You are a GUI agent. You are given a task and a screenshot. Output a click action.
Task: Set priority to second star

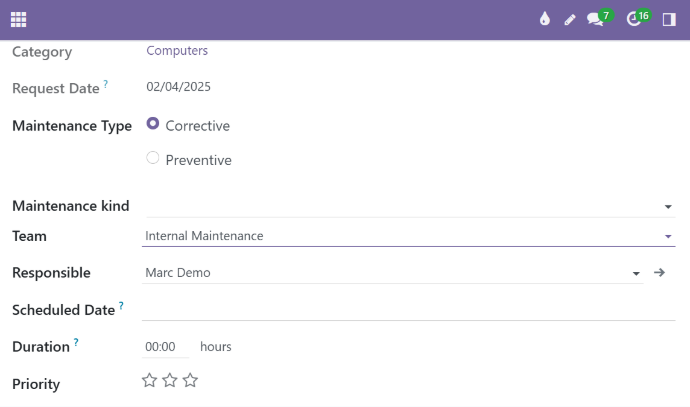pos(170,380)
